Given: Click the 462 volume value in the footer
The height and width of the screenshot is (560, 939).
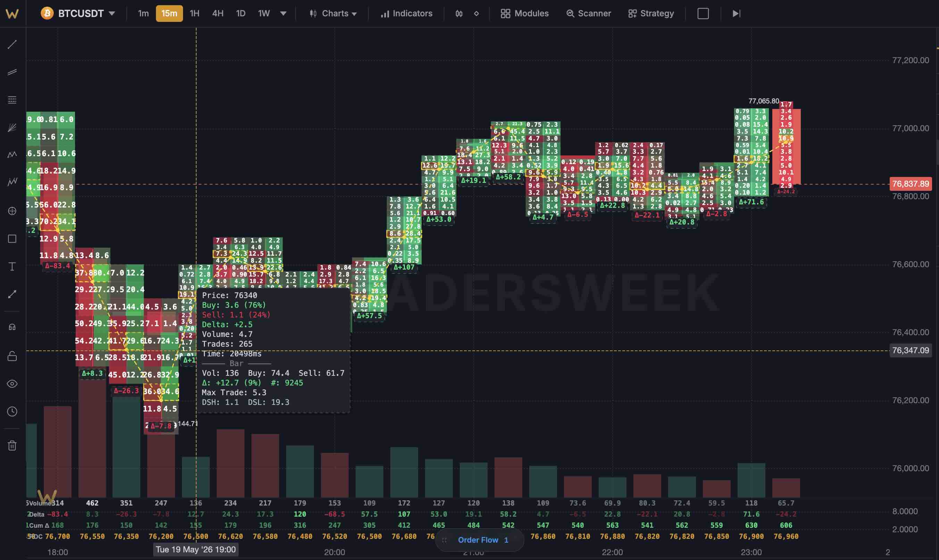Looking at the screenshot, I should (92, 503).
